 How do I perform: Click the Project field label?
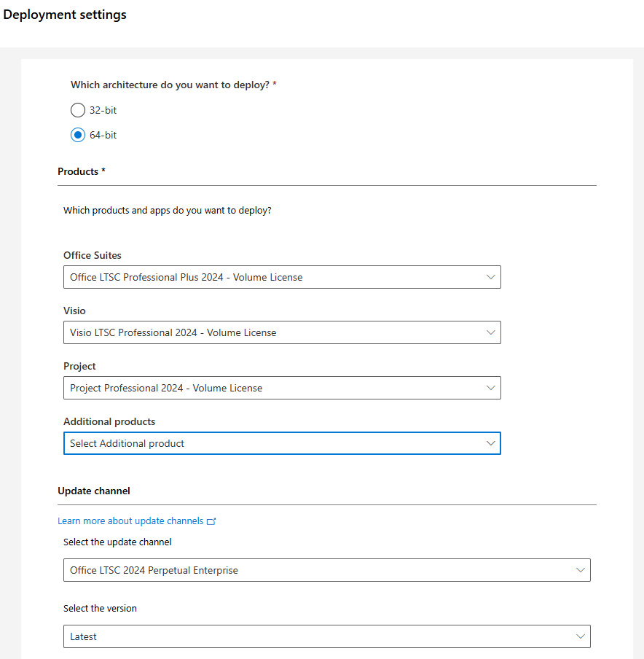(79, 367)
